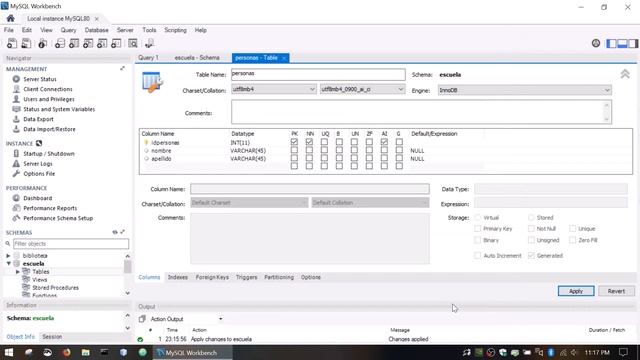Screen dimensions: 640x360
Task: Click the Table Name input field
Action: (x=318, y=74)
